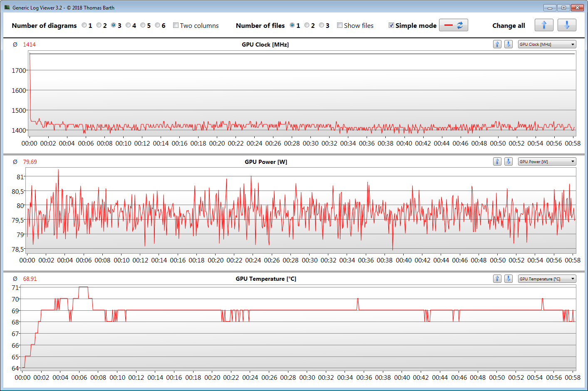Click the GPU Temperature average value 68,91
This screenshot has width=588, height=391.
tap(30, 279)
